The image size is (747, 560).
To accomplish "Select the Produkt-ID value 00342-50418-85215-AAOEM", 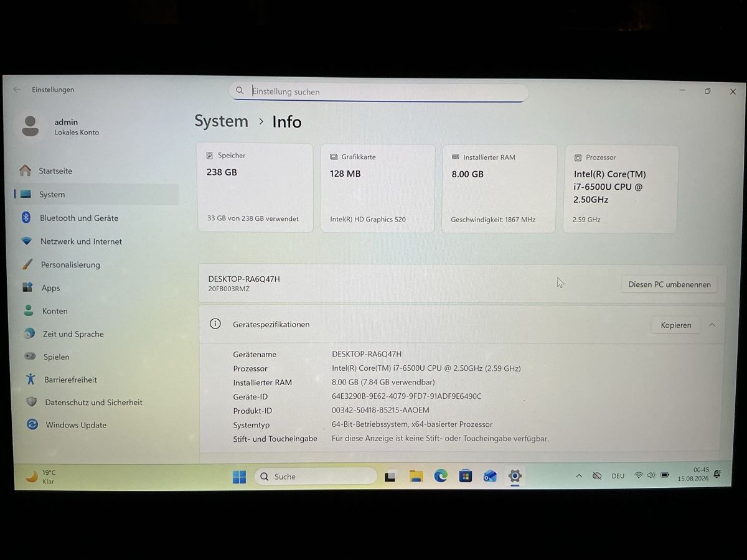I will click(380, 410).
